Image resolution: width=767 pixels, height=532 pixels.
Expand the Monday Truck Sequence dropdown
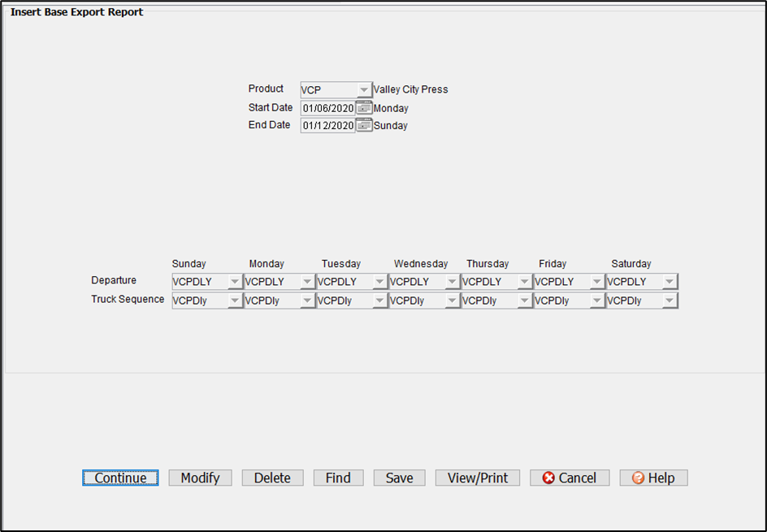(x=307, y=301)
